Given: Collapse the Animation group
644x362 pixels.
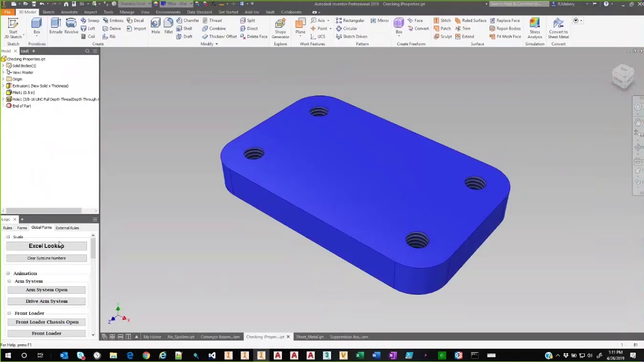Looking at the screenshot, I should tap(8, 274).
